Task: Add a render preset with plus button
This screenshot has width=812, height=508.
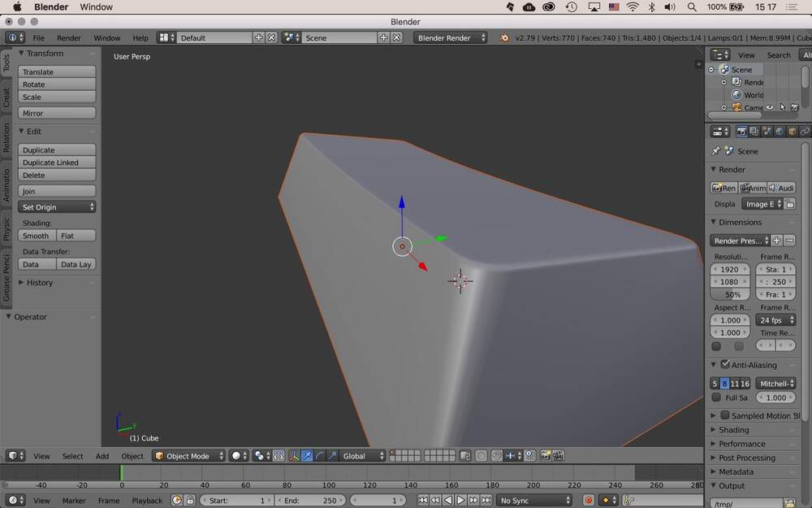Action: pyautogui.click(x=776, y=241)
